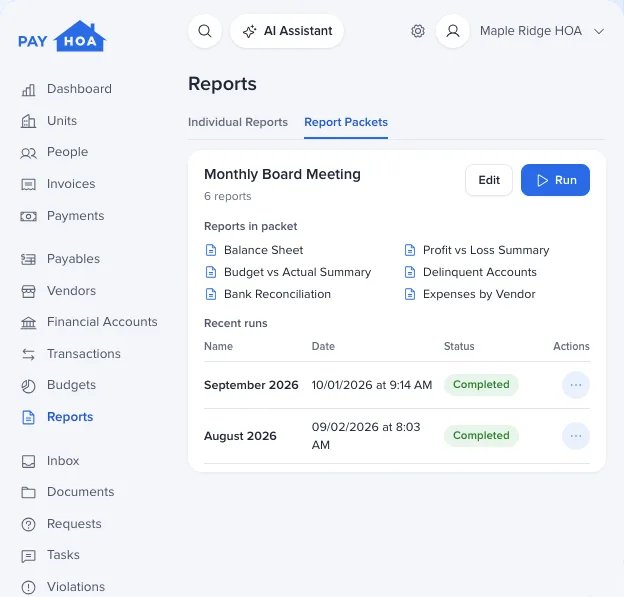Click the "10/01/2026 at 9:14 AM" date
This screenshot has width=624, height=597.
pyautogui.click(x=372, y=385)
